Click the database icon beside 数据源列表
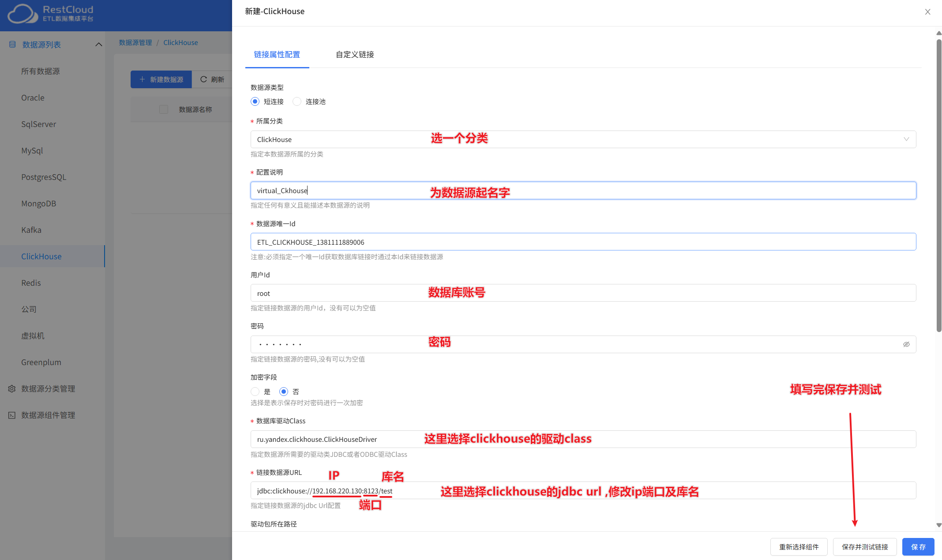 pos(12,45)
